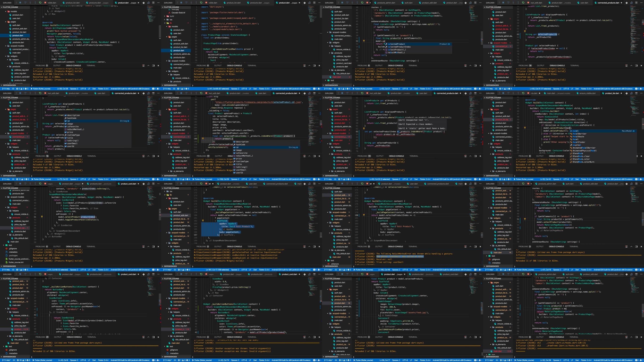Move panel icon beside the PROBLEMS 17 tab
The image size is (644, 362).
tap(314, 156)
